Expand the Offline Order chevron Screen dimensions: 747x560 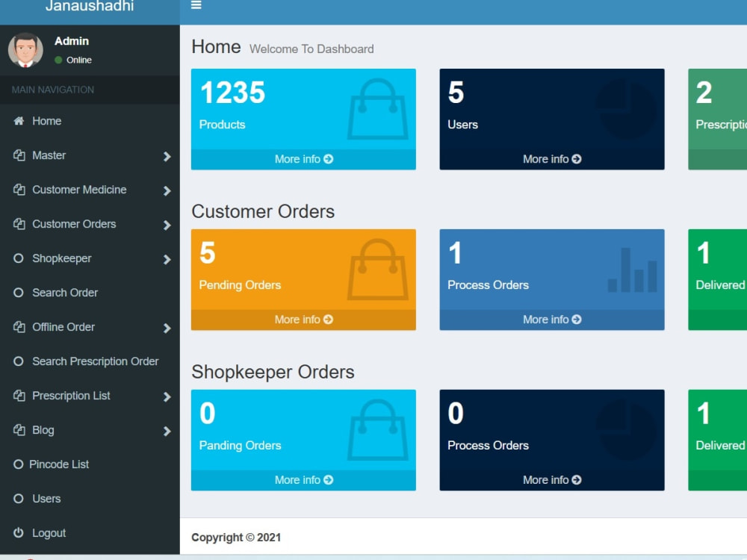point(167,328)
